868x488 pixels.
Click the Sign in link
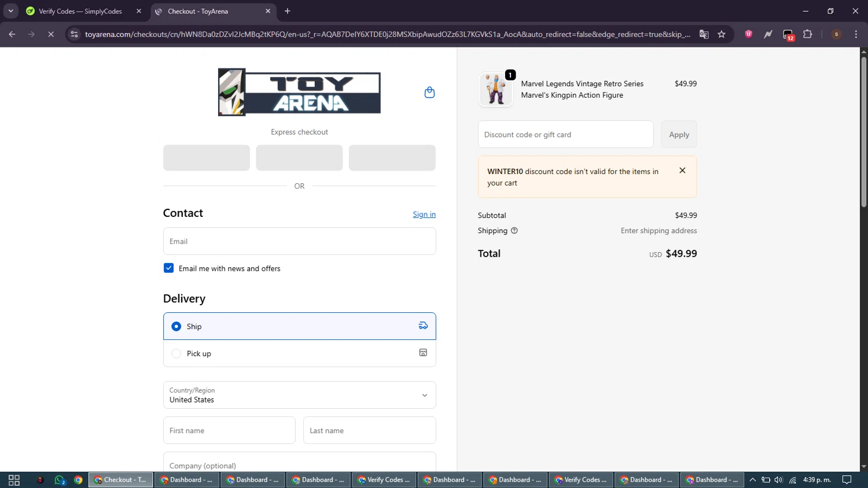[x=424, y=215]
